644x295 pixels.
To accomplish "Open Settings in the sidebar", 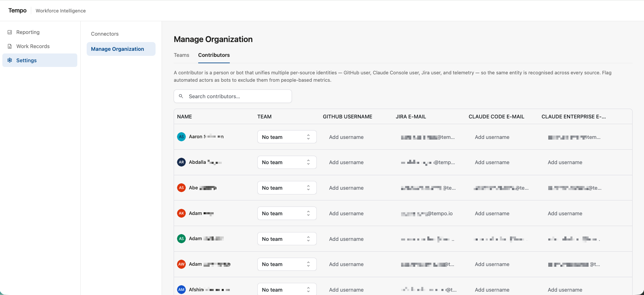I will pyautogui.click(x=40, y=60).
